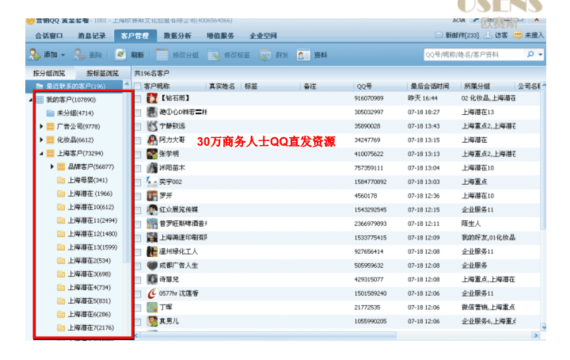
Task: Click QQ number 916070989
Action: pyautogui.click(x=369, y=98)
